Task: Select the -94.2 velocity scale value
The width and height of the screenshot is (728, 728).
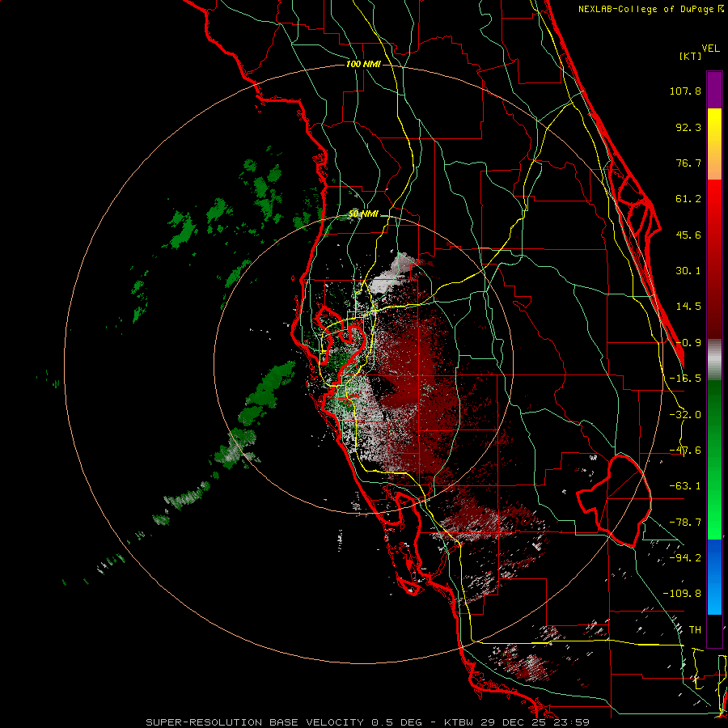Action: point(685,558)
